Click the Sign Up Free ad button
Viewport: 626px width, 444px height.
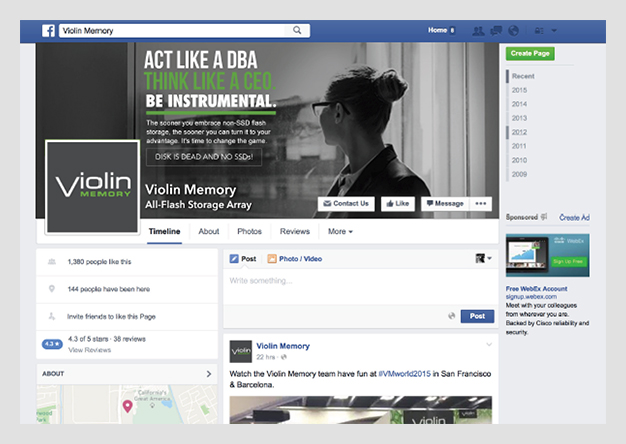click(x=569, y=262)
